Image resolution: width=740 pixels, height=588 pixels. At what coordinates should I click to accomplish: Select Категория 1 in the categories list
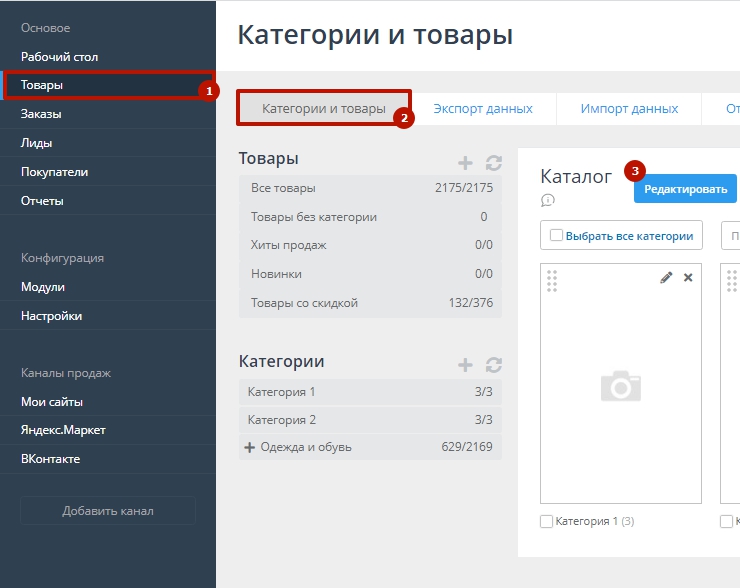tap(370, 392)
